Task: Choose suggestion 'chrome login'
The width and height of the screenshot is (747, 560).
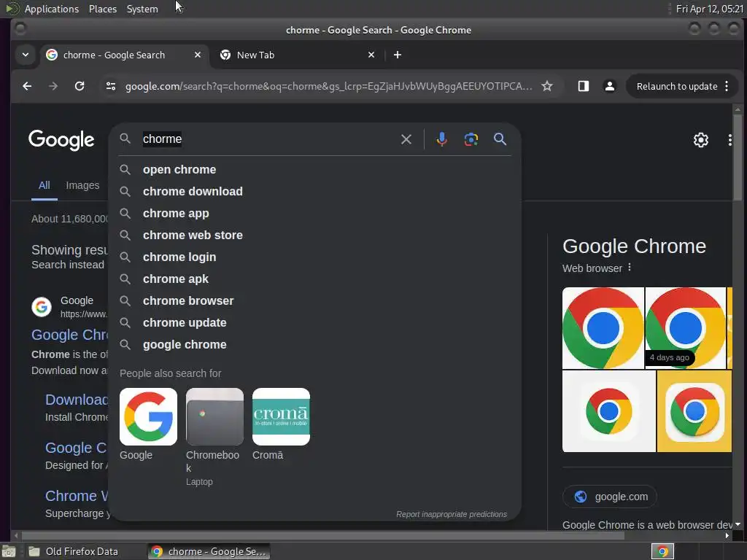Action: (x=314, y=257)
